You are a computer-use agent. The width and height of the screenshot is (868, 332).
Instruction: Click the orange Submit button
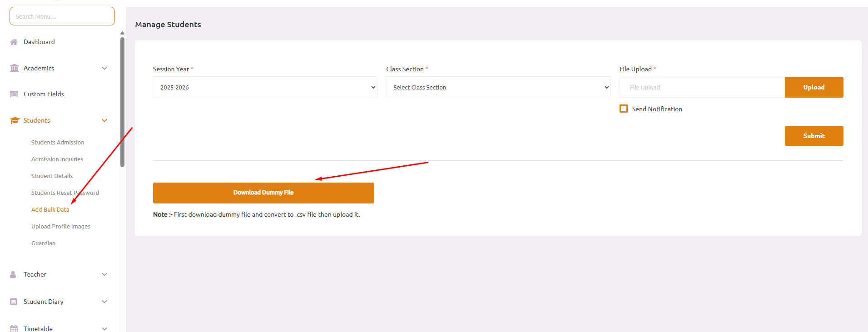coord(813,136)
